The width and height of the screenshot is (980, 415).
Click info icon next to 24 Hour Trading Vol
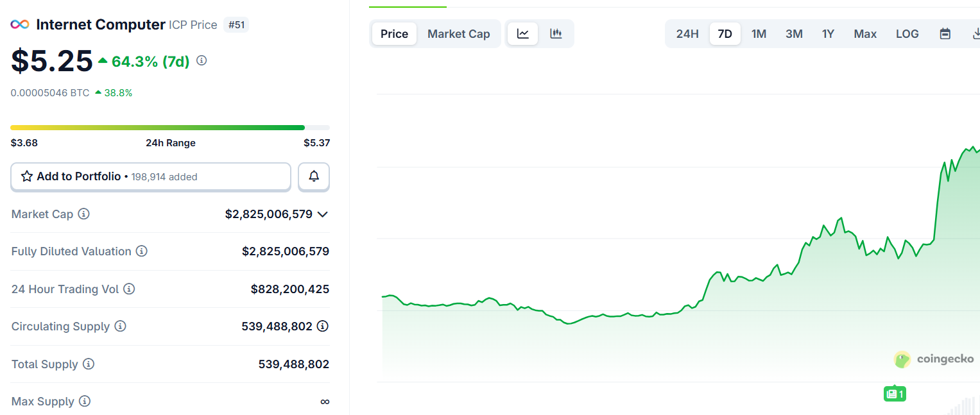[129, 289]
